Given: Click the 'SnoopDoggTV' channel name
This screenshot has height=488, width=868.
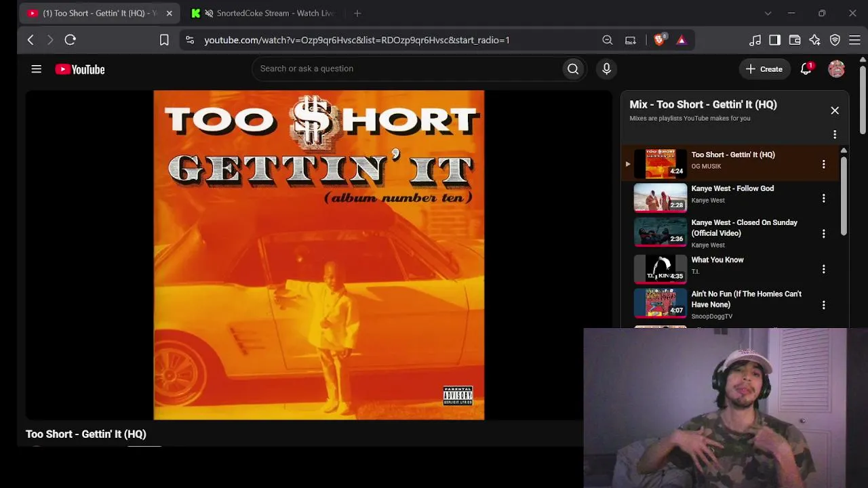Looking at the screenshot, I should tap(712, 316).
